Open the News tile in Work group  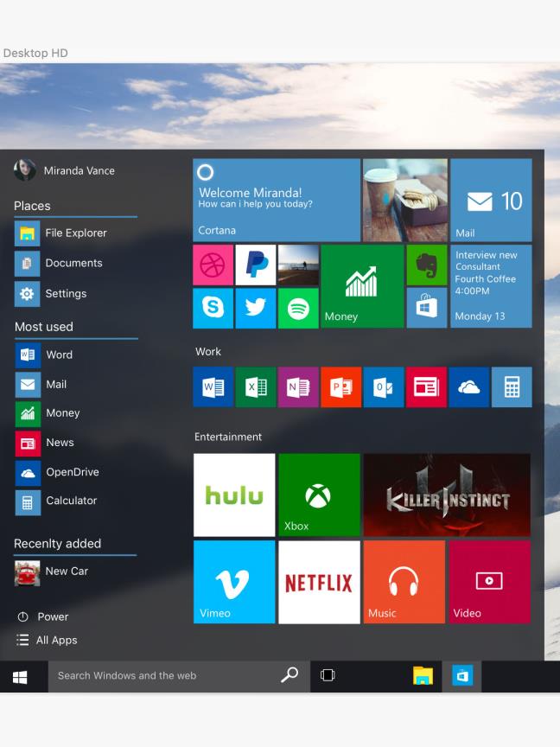pyautogui.click(x=427, y=386)
